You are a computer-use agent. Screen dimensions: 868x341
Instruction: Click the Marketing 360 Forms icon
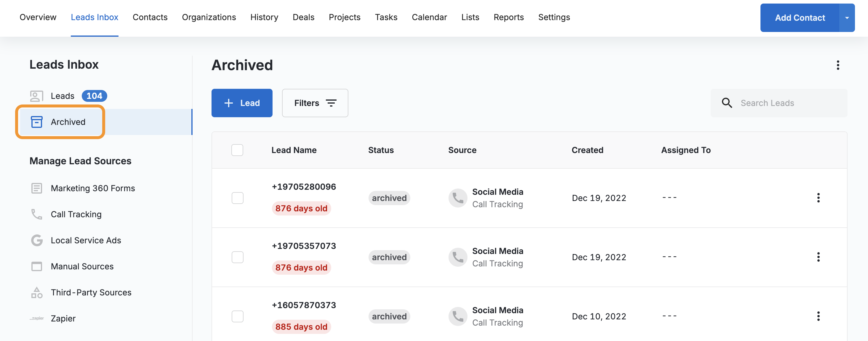pyautogui.click(x=36, y=188)
